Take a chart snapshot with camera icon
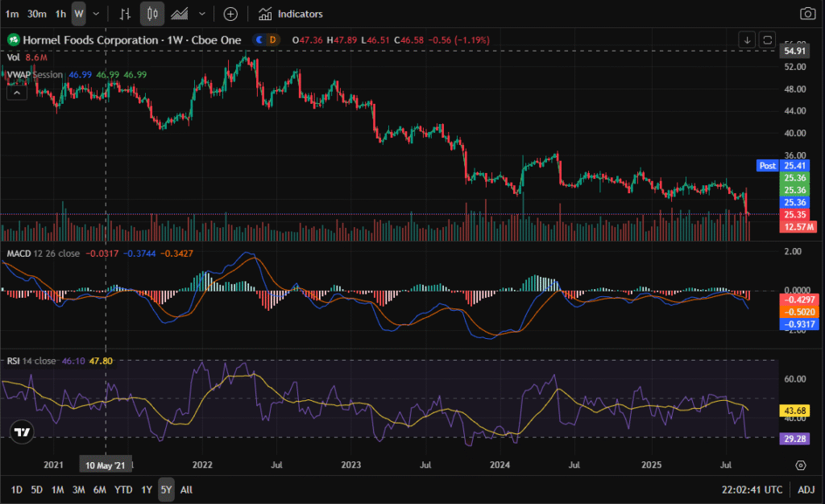The height and width of the screenshot is (504, 825). (806, 14)
